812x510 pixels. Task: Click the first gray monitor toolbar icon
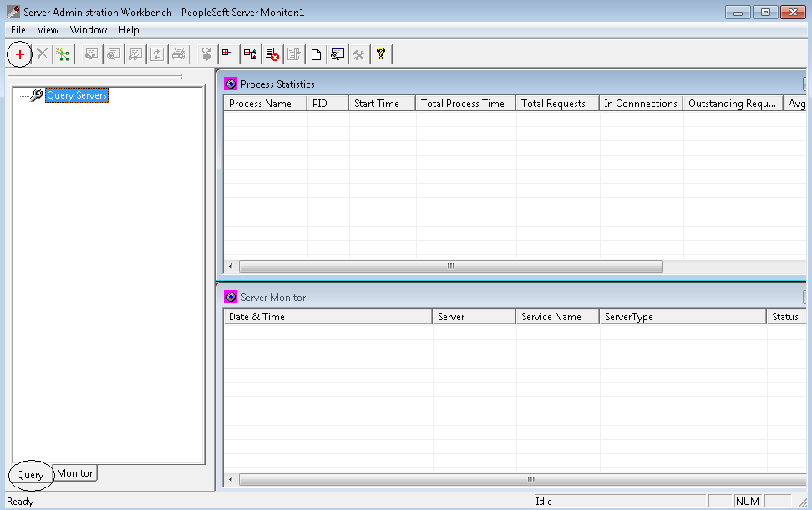point(92,54)
